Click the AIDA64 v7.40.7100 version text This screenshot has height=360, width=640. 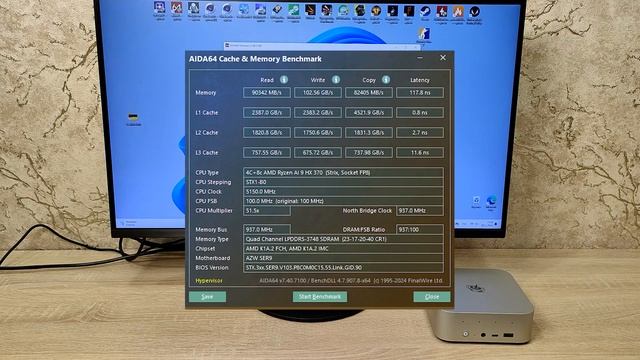351,281
